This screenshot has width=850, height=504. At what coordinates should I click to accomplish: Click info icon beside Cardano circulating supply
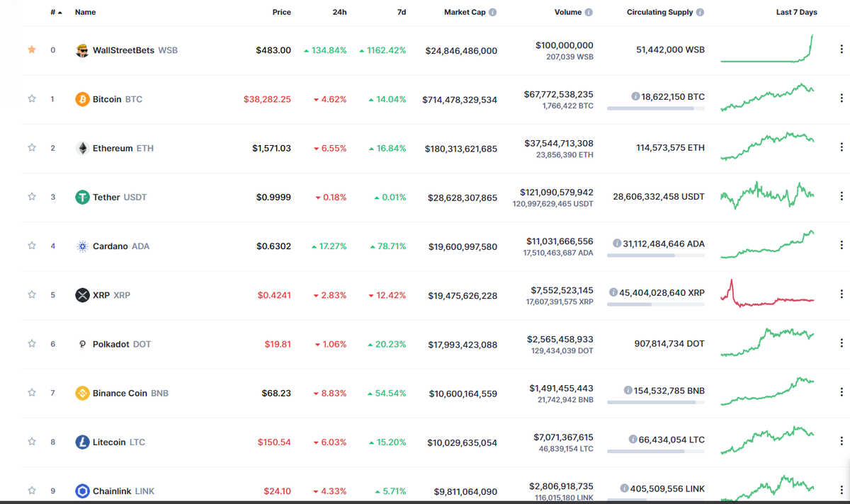(x=617, y=244)
